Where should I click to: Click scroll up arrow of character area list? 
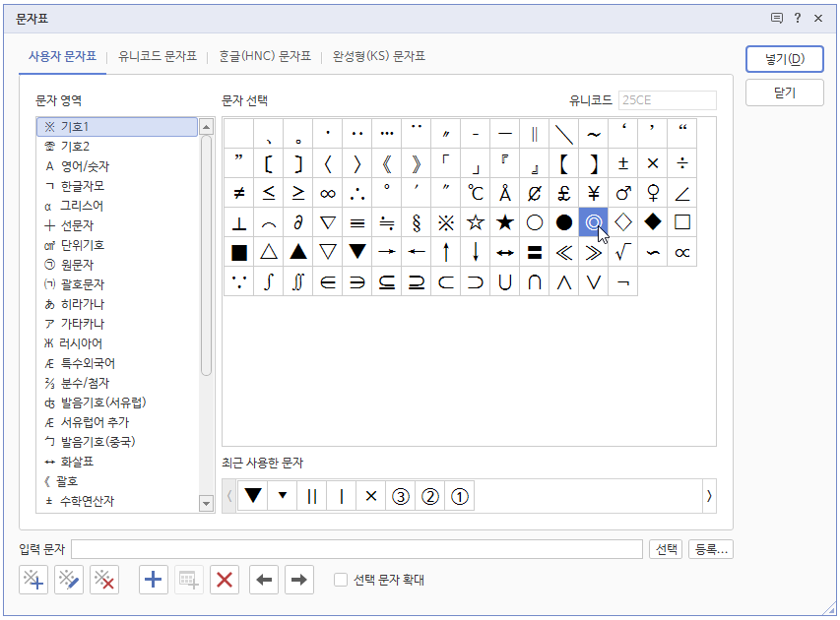point(206,127)
